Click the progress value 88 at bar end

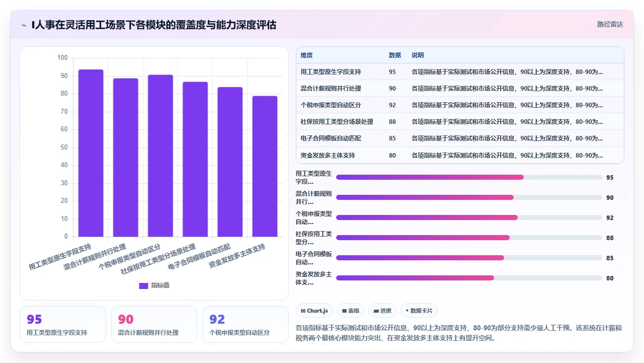610,238
